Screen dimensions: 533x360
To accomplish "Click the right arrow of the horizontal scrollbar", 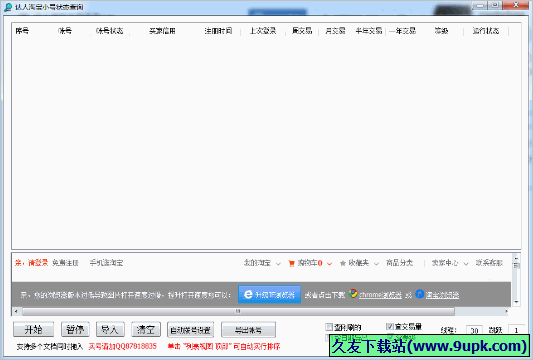I will [506, 311].
